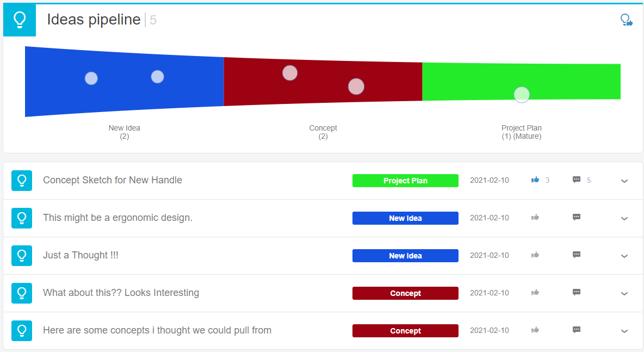Click the Concept badge on What about this?? row
Image resolution: width=644 pixels, height=352 pixels.
tap(405, 293)
